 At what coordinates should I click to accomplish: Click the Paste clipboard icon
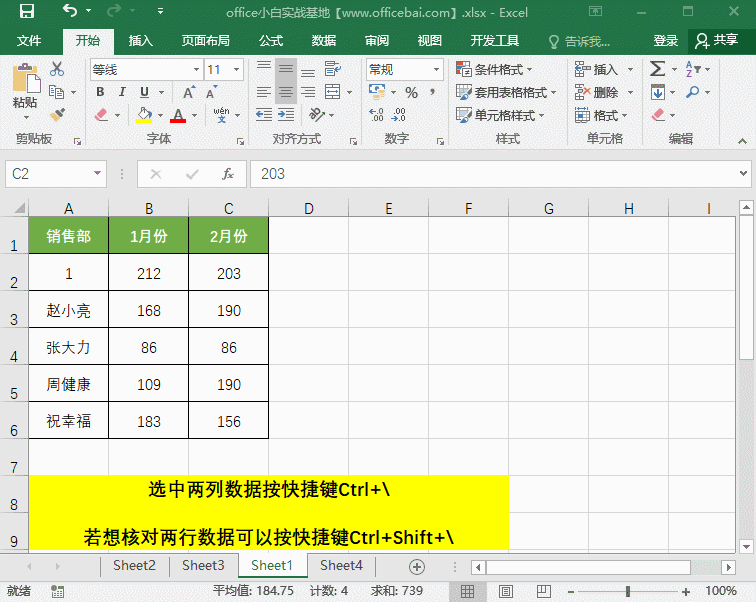(x=26, y=78)
